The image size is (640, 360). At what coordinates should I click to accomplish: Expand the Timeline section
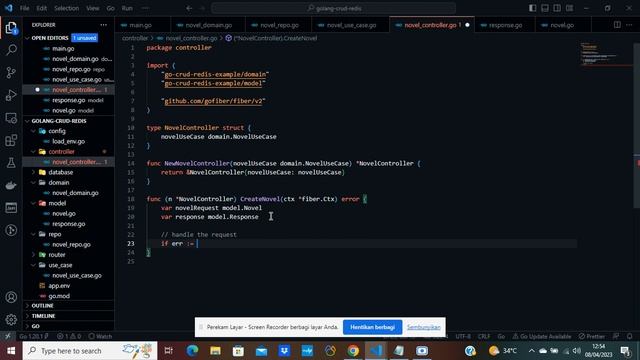click(43, 316)
